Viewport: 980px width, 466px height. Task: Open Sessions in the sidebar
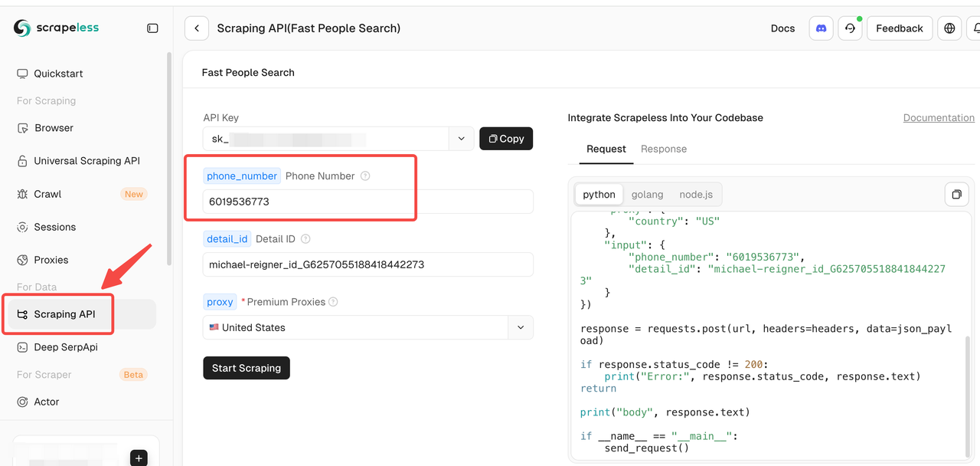coord(54,227)
